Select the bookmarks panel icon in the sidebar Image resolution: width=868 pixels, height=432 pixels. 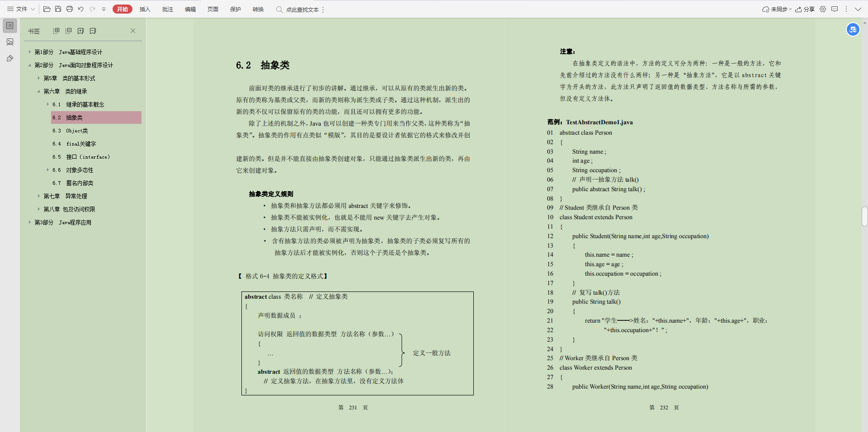coord(9,26)
